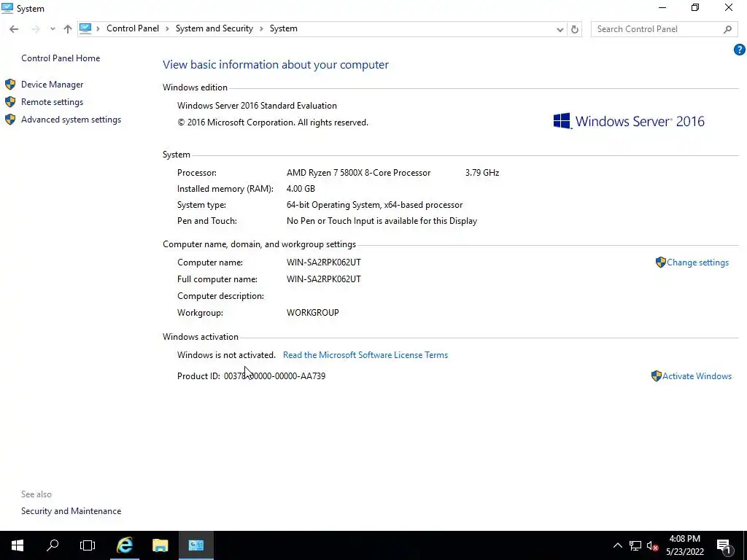Open Task View
The width and height of the screenshot is (747, 560).
tap(88, 545)
